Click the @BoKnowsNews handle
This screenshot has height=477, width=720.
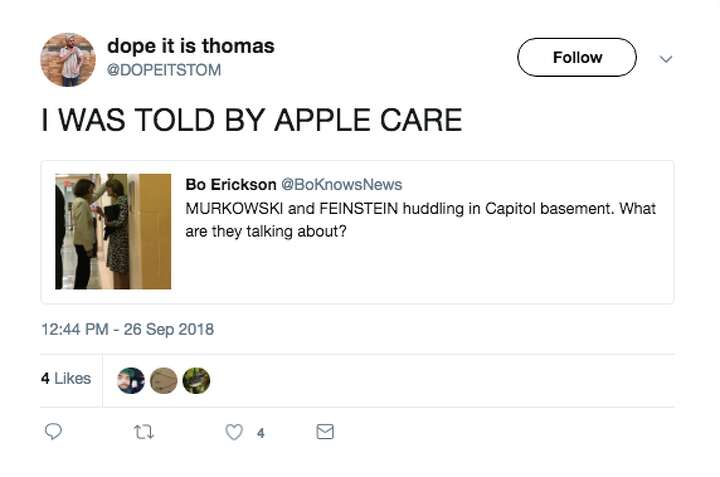tap(341, 184)
